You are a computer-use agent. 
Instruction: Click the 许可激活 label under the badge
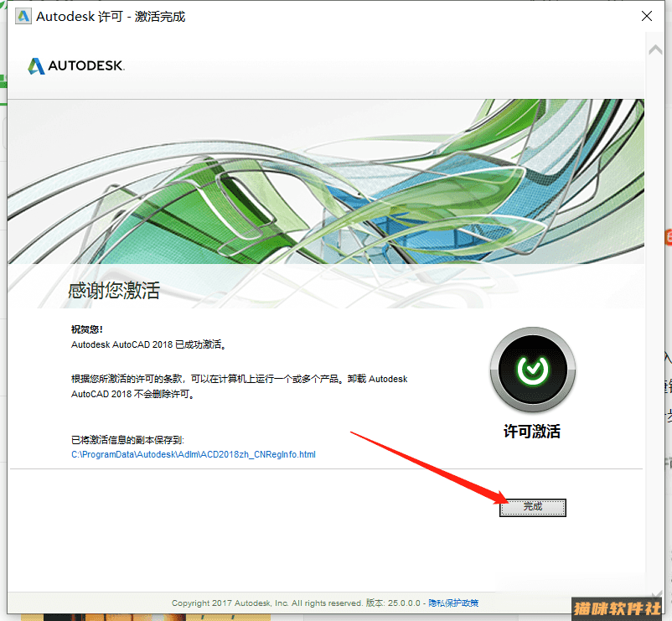532,431
